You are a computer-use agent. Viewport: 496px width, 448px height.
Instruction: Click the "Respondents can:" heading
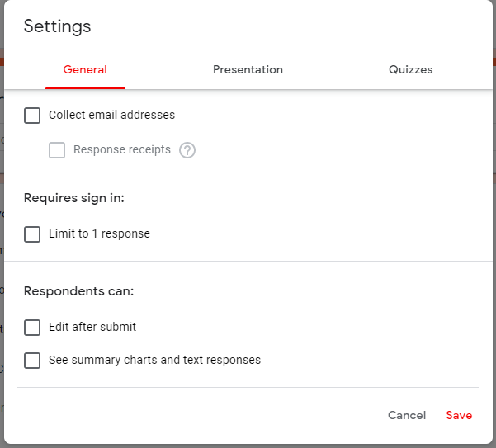(78, 291)
